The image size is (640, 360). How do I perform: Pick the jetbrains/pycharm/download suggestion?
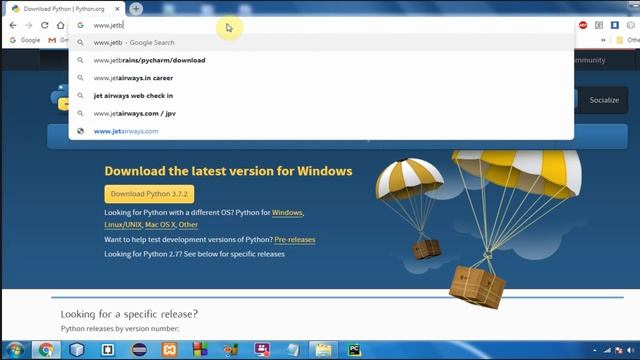[321, 60]
